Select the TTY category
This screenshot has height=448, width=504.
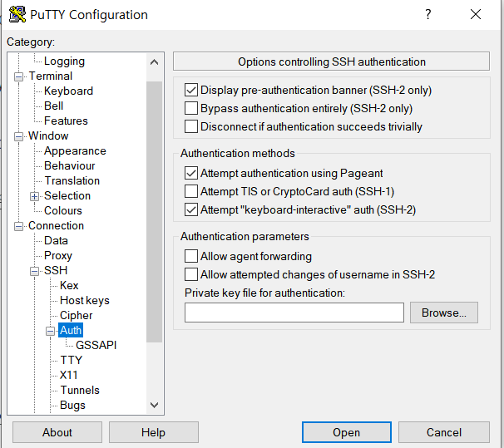coord(71,360)
